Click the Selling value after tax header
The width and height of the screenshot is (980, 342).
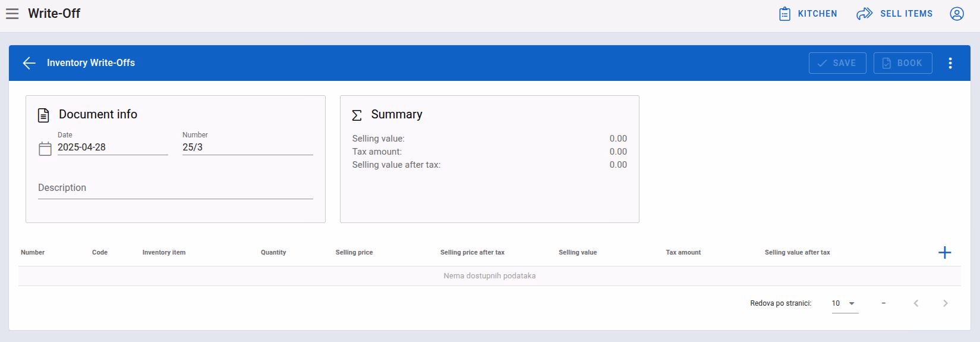pos(798,253)
